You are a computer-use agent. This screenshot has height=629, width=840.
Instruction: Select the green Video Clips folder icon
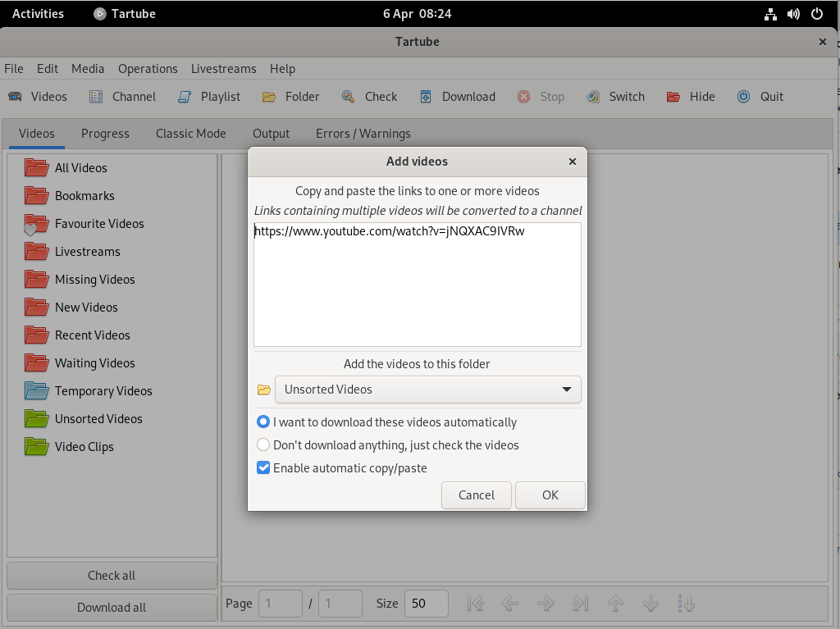[x=36, y=446]
